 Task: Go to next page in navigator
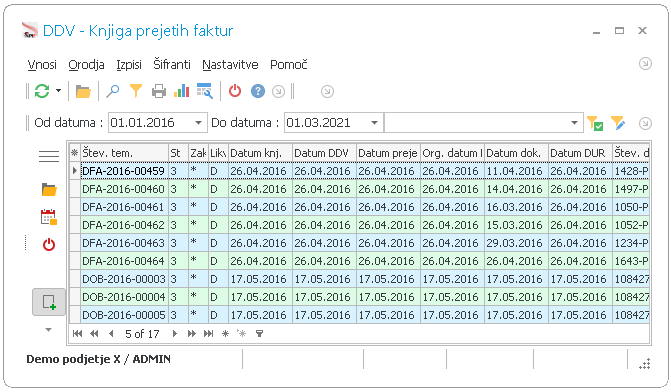tap(191, 334)
